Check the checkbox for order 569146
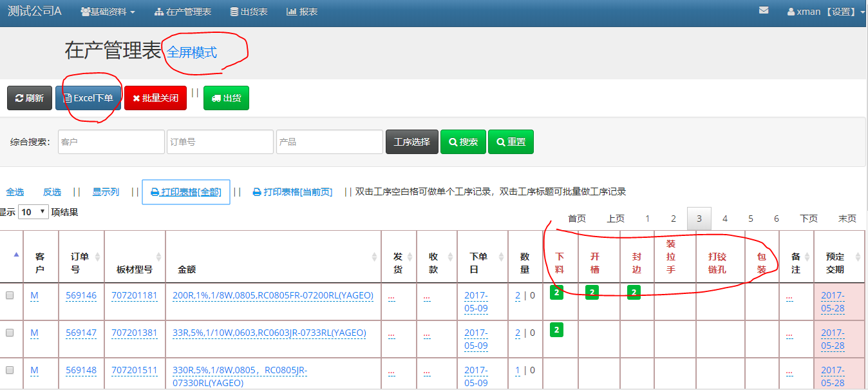This screenshot has height=390, width=868. [10, 296]
